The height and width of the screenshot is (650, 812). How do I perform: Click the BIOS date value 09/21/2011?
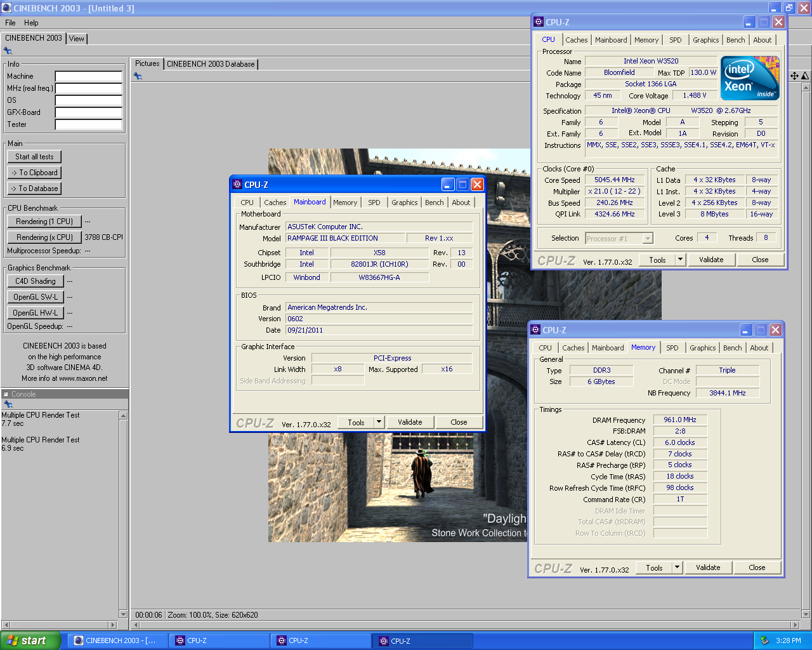305,330
